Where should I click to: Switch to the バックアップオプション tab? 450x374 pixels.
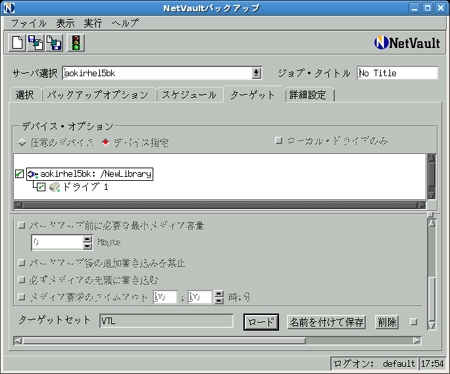pos(98,95)
